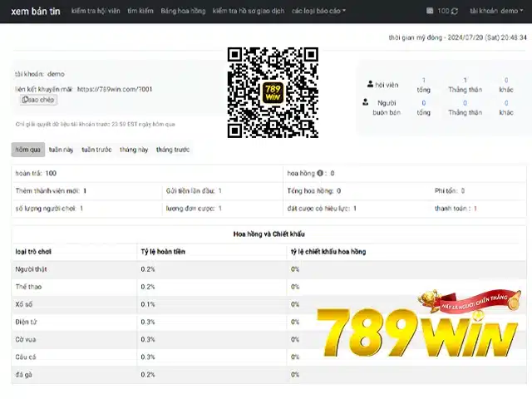Click the 'Cờ vua' row label
This screenshot has height=399, width=532.
26,340
